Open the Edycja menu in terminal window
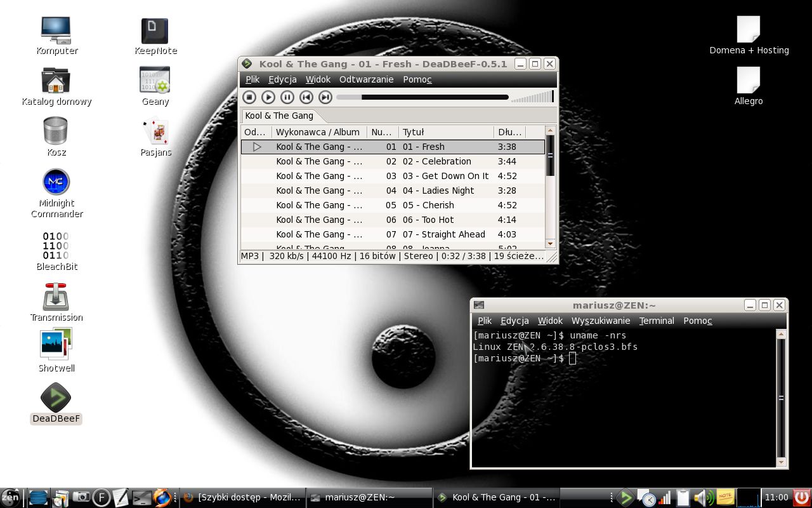The width and height of the screenshot is (812, 508). 514,321
